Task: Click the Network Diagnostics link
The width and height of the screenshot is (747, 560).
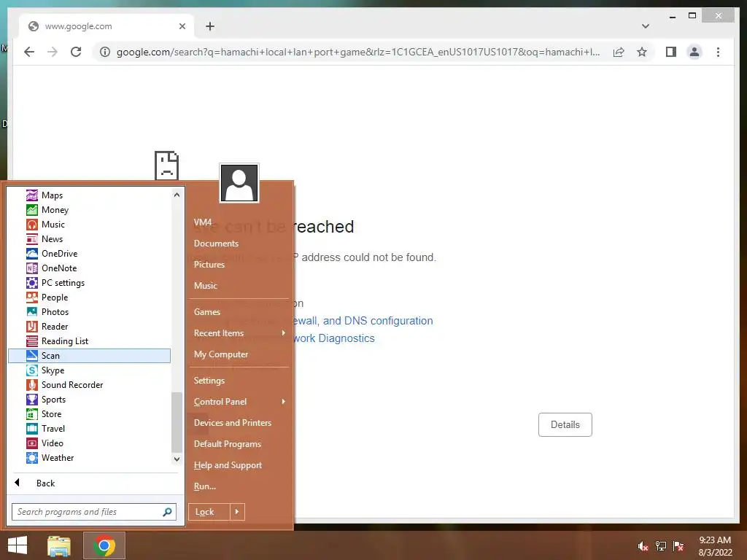Action: pos(334,338)
